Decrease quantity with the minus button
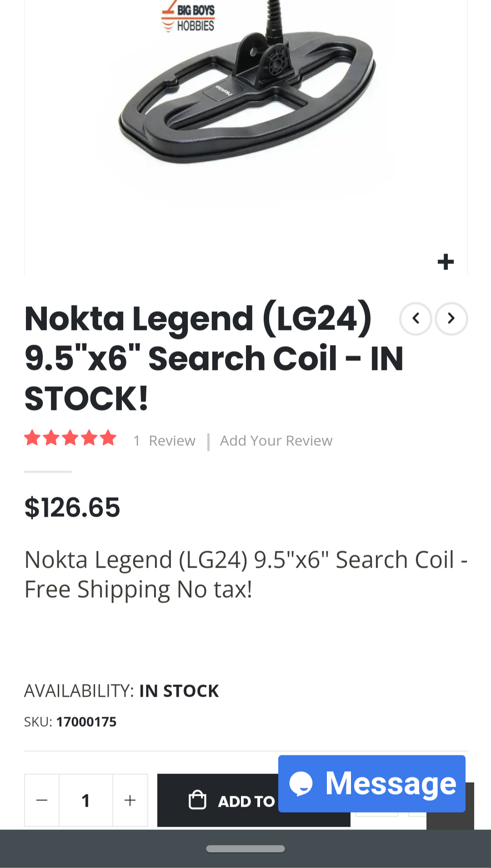491x868 pixels. [42, 800]
